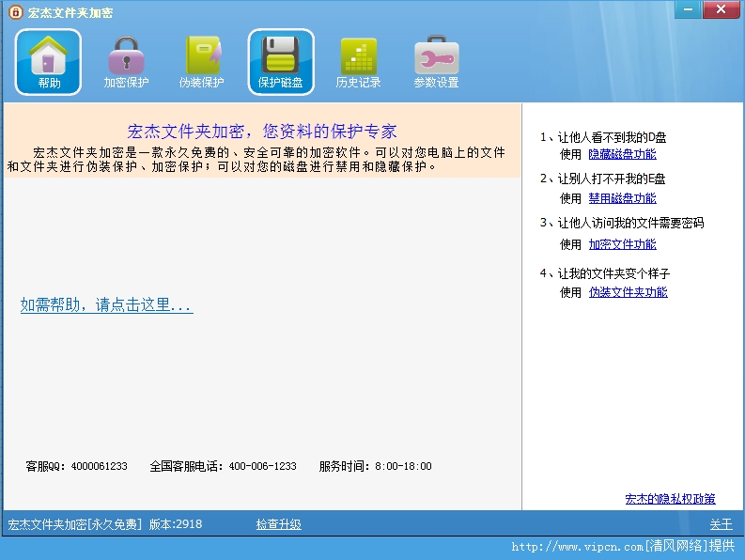The width and height of the screenshot is (745, 560).
Task: Open the 关于 link
Action: tap(721, 524)
